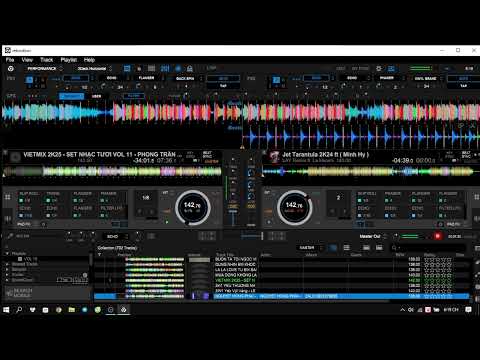Open FX1 QUICK SPIN effect dropdown

(x=187, y=78)
